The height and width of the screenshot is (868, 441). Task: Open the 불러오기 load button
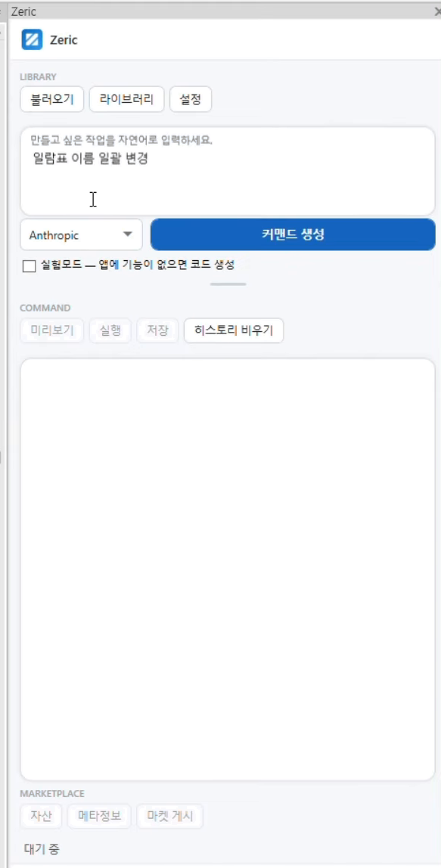click(52, 100)
